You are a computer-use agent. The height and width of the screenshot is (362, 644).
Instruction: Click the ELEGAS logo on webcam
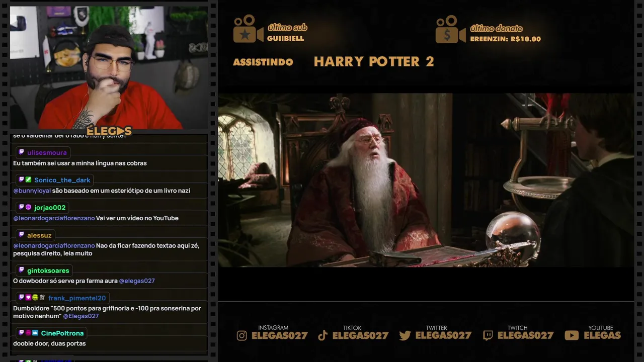click(x=109, y=131)
